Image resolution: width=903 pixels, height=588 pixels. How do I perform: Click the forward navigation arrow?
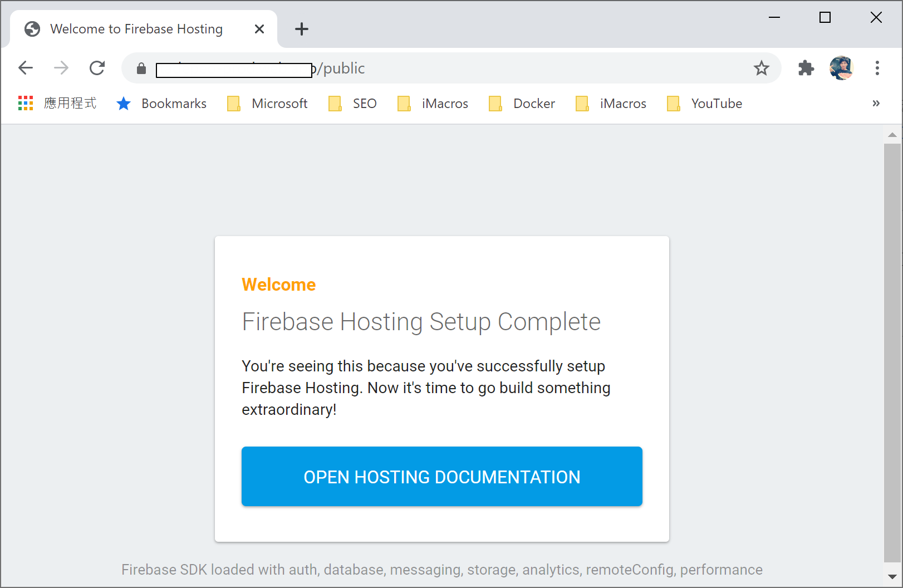[x=61, y=67]
